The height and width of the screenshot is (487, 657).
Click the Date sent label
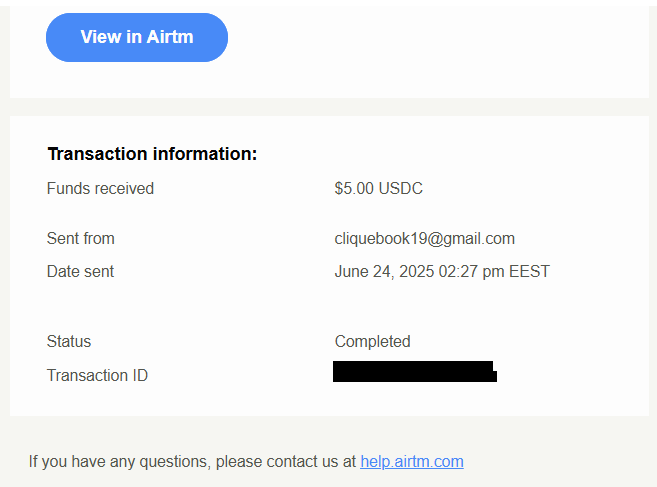[80, 272]
